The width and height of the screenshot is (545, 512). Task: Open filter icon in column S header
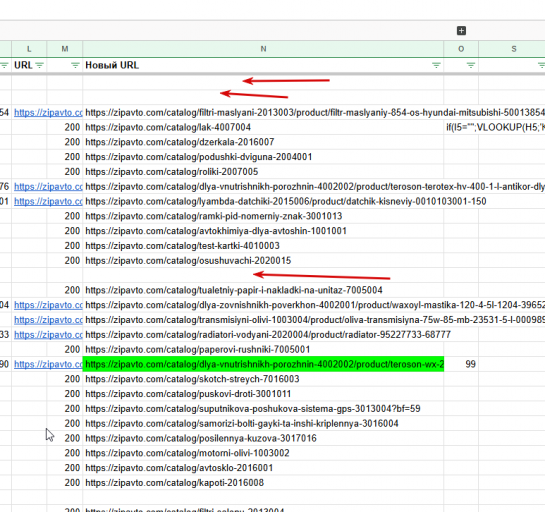click(541, 65)
